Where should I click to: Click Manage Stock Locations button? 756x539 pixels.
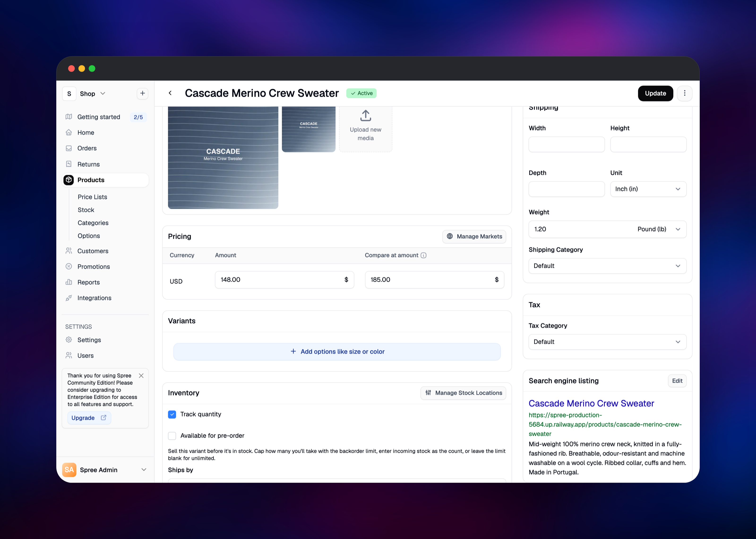coord(463,393)
